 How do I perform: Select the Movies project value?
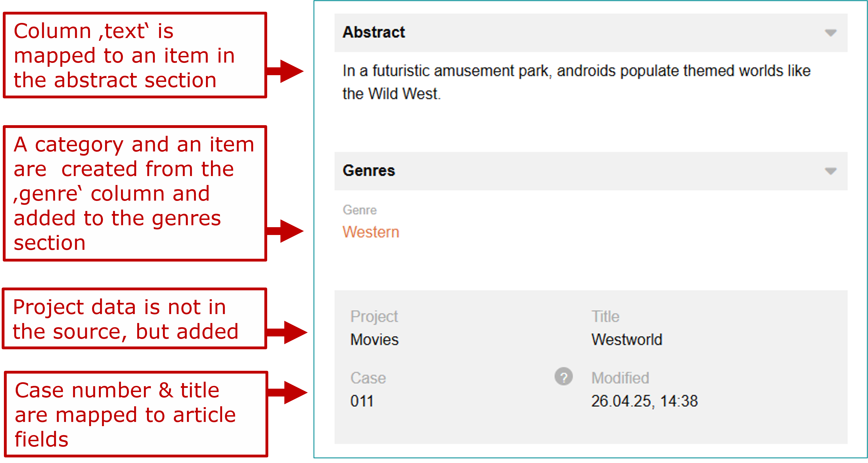click(x=374, y=339)
